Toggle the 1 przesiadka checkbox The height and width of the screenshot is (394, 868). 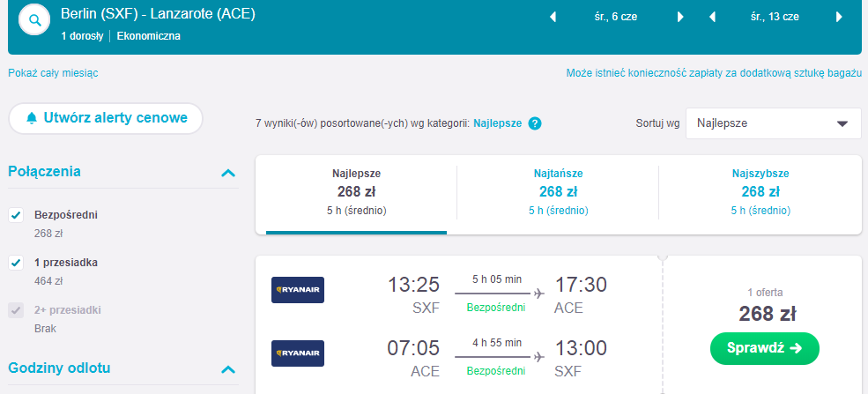coord(16,263)
